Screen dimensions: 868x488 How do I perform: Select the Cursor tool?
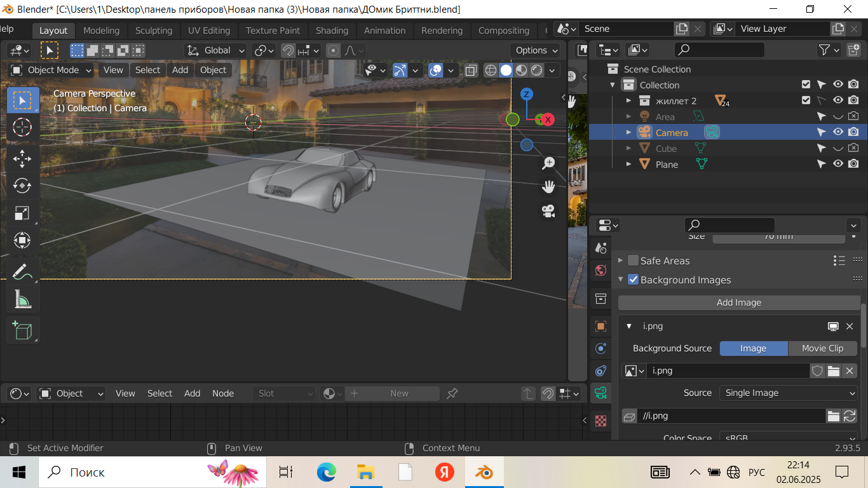tap(22, 128)
